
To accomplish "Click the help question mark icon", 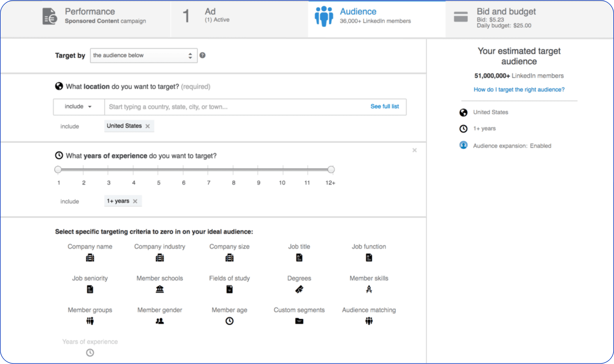I will [203, 55].
